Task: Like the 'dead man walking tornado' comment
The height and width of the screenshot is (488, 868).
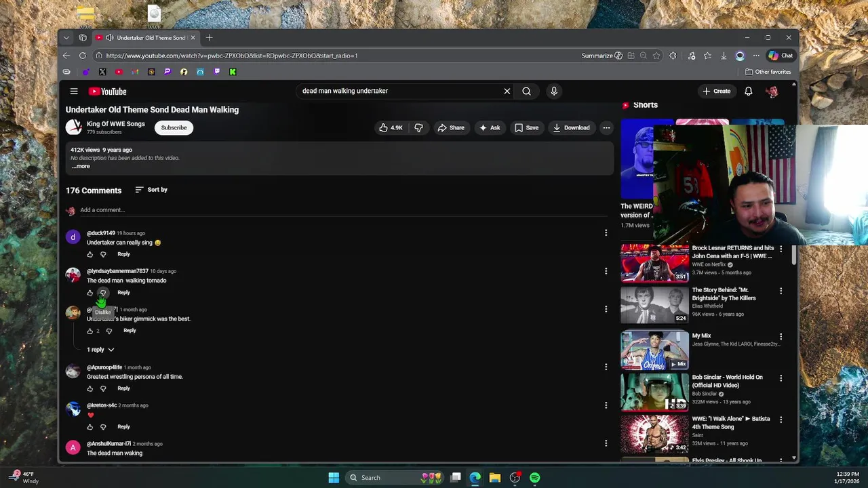Action: point(90,292)
